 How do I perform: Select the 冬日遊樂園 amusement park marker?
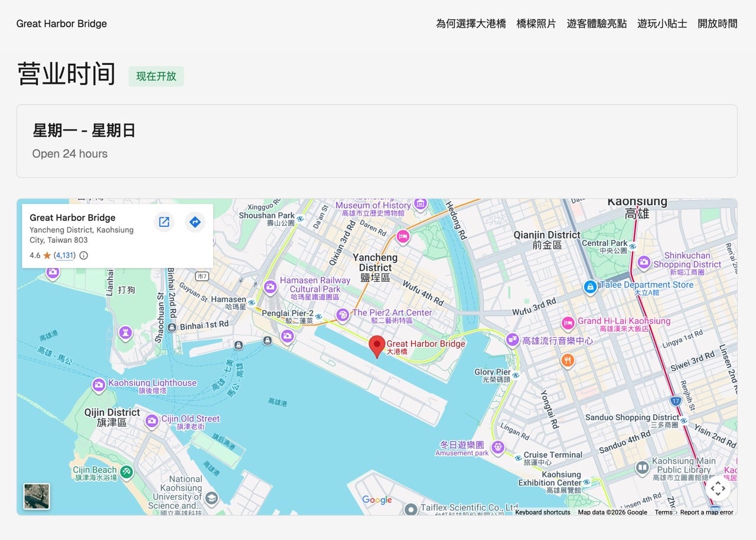(x=497, y=447)
